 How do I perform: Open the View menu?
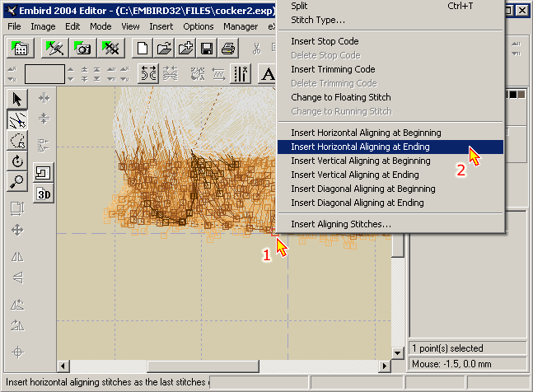click(x=130, y=26)
